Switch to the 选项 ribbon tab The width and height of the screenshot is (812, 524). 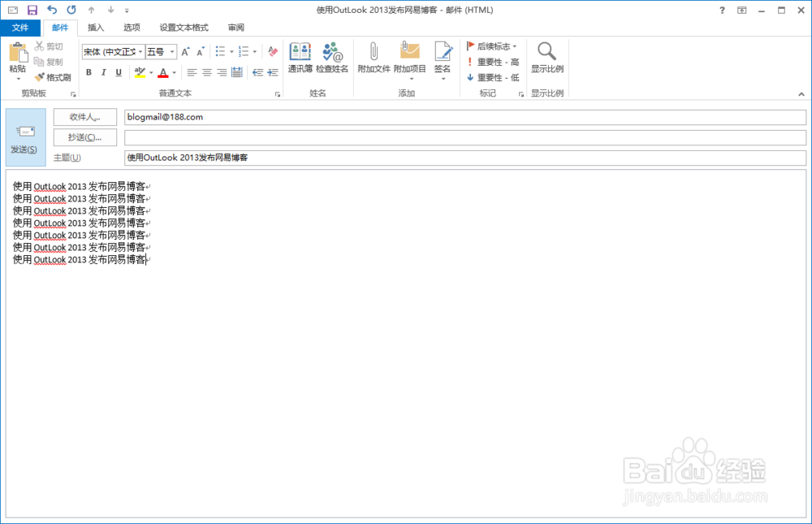tap(132, 28)
